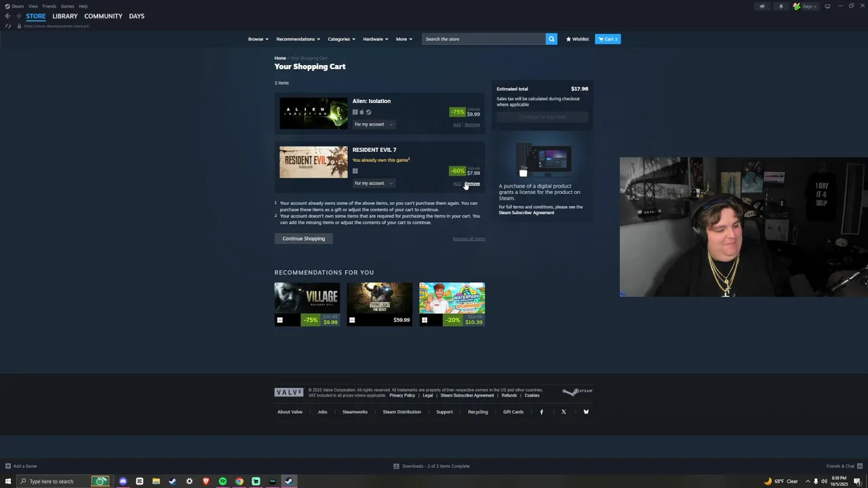Screen dimensions: 868x488
Task: Click the Add a Game plus icon
Action: (7, 466)
